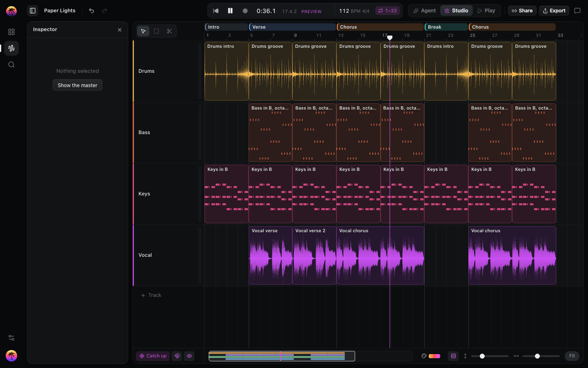The width and height of the screenshot is (588, 368).
Task: Click the Break section marker
Action: [446, 27]
